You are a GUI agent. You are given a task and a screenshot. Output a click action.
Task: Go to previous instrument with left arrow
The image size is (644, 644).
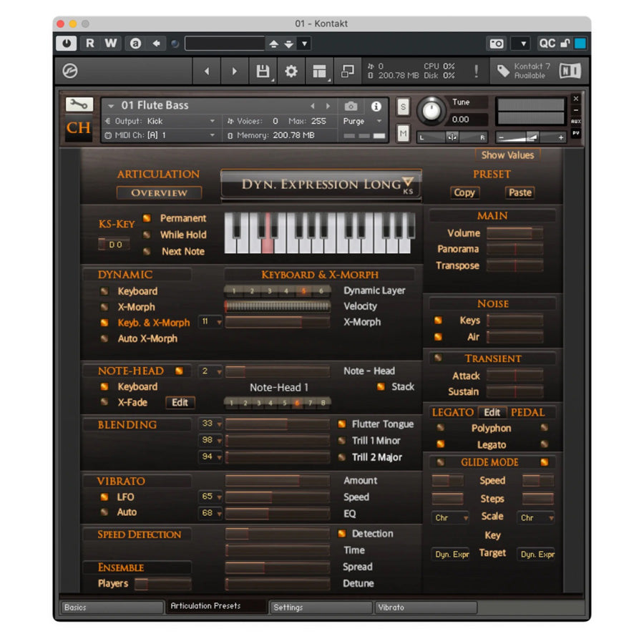[207, 71]
